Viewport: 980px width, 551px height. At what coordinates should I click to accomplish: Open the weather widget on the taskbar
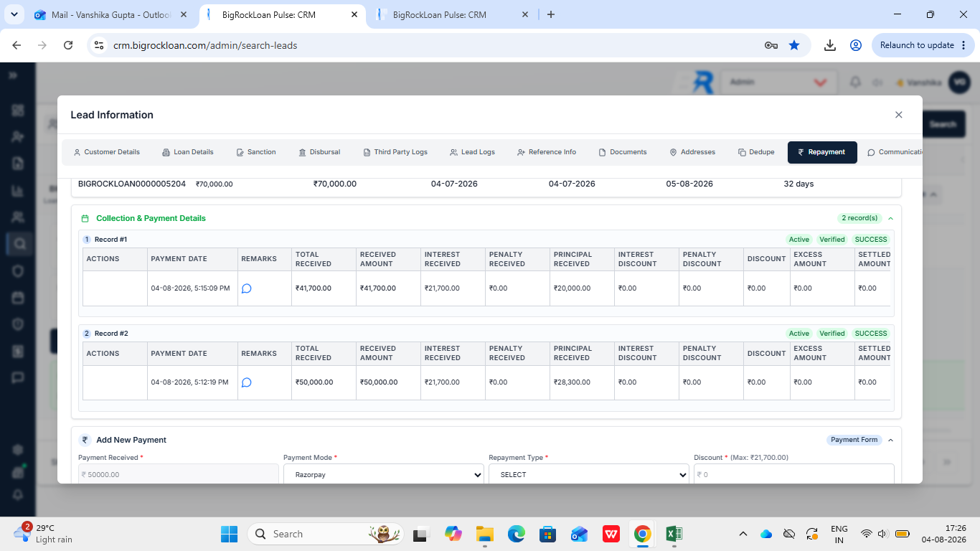tap(44, 533)
